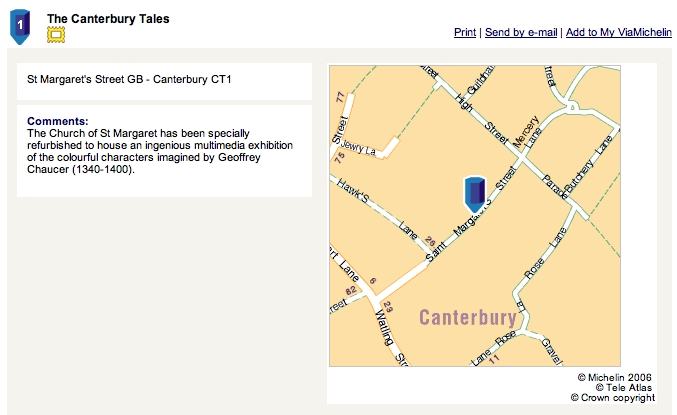Click the Parade street label on map

555,187
